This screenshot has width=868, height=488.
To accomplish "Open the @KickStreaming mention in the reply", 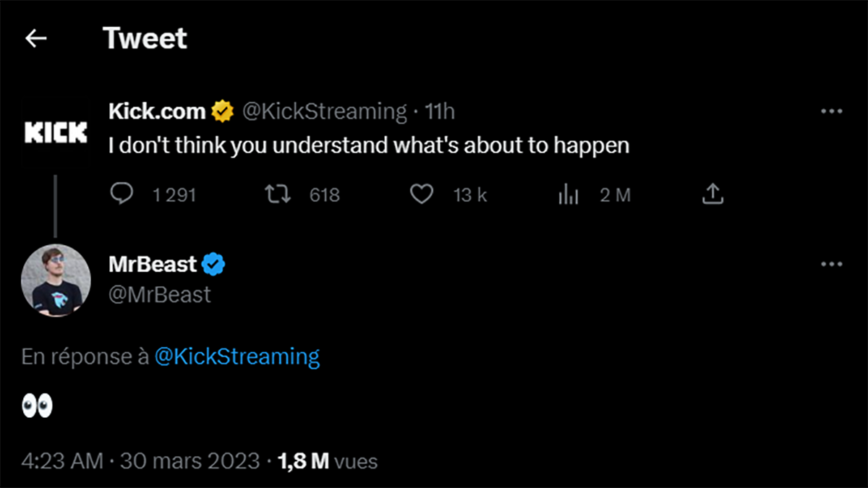I will tap(239, 356).
